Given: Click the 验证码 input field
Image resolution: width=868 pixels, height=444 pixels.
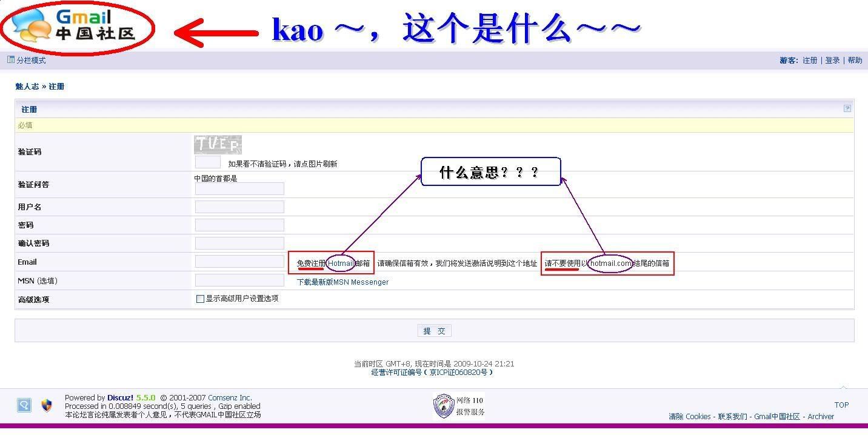Looking at the screenshot, I should 207,162.
